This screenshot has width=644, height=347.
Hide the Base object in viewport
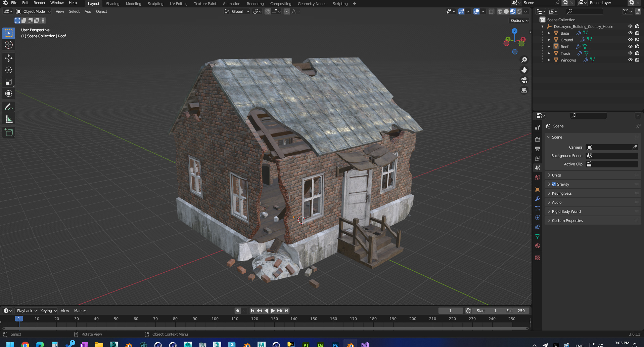[630, 33]
